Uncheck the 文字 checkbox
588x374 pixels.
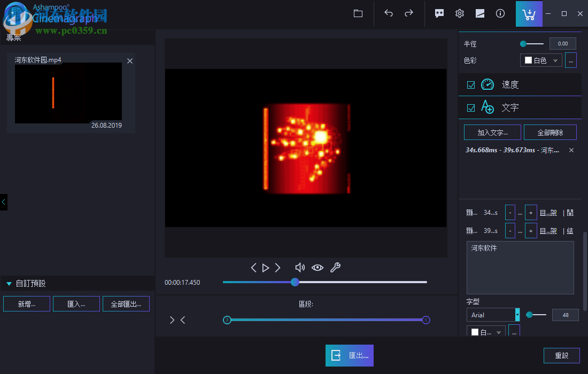tap(471, 108)
